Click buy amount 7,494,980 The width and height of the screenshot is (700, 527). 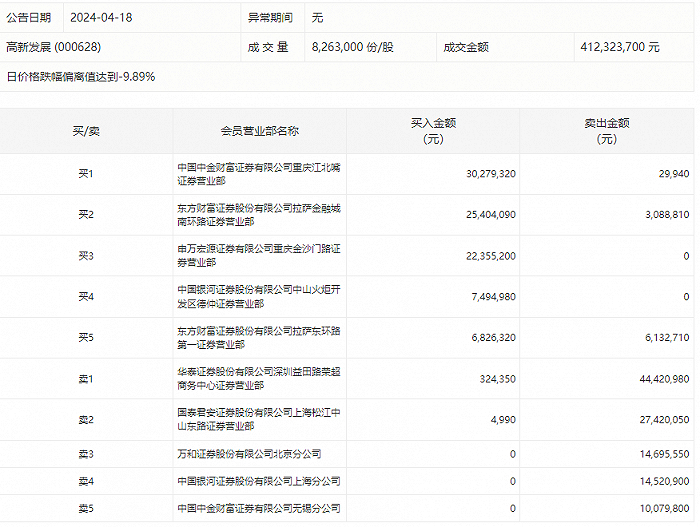point(493,297)
